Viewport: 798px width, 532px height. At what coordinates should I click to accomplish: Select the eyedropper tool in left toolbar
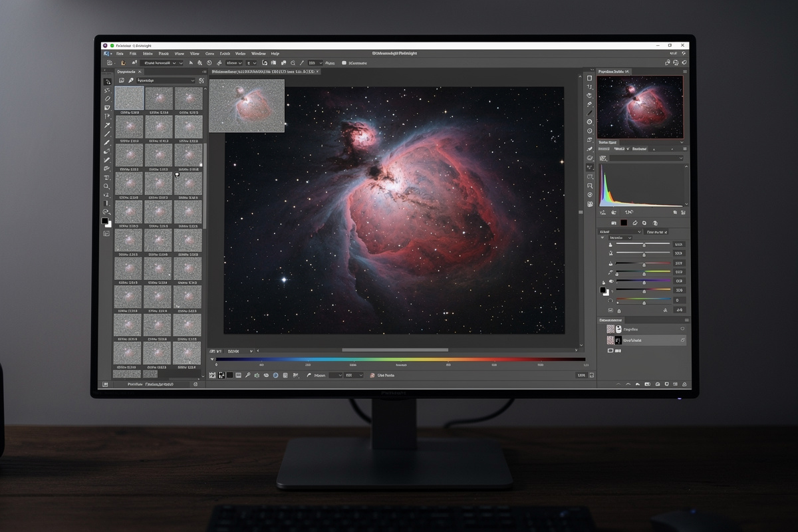[x=107, y=126]
